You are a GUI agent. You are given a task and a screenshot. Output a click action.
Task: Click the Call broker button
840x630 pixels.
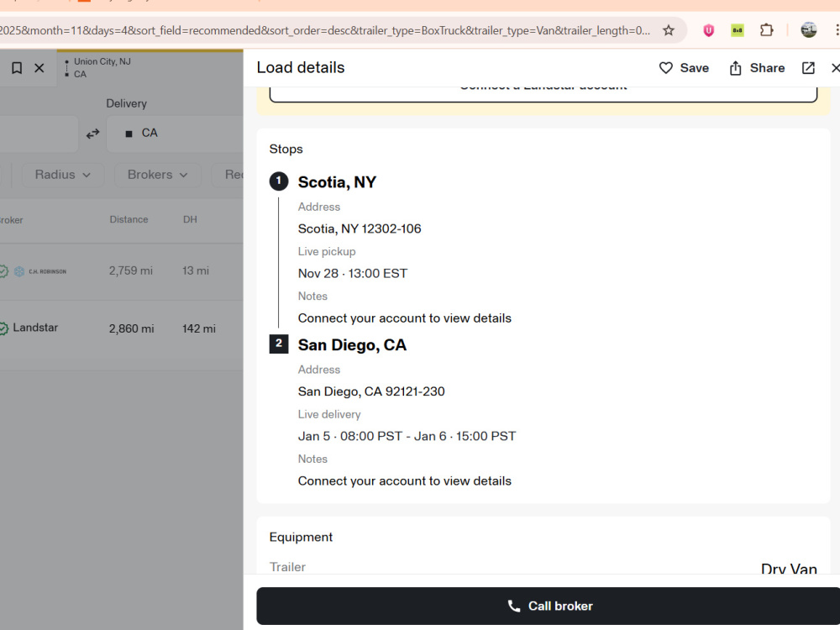click(548, 606)
